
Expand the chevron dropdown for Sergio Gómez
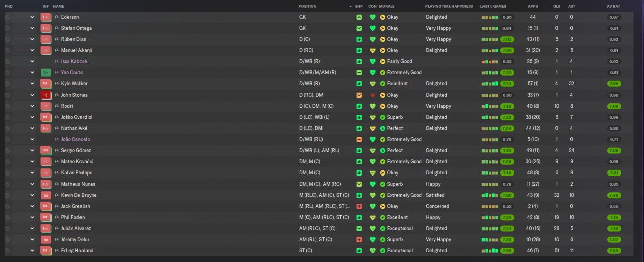[32, 150]
